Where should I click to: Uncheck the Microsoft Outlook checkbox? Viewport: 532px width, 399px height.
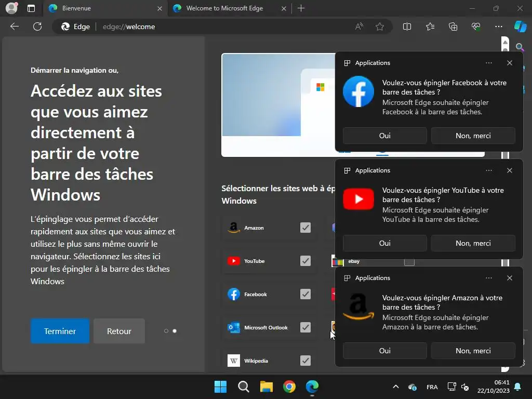click(305, 327)
